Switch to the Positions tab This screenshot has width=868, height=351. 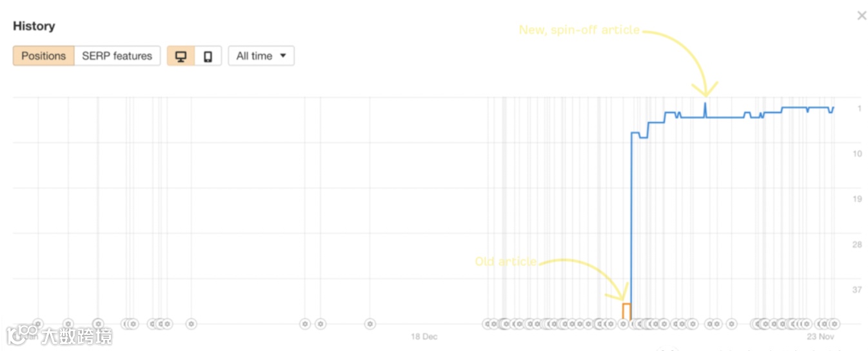[x=43, y=56]
